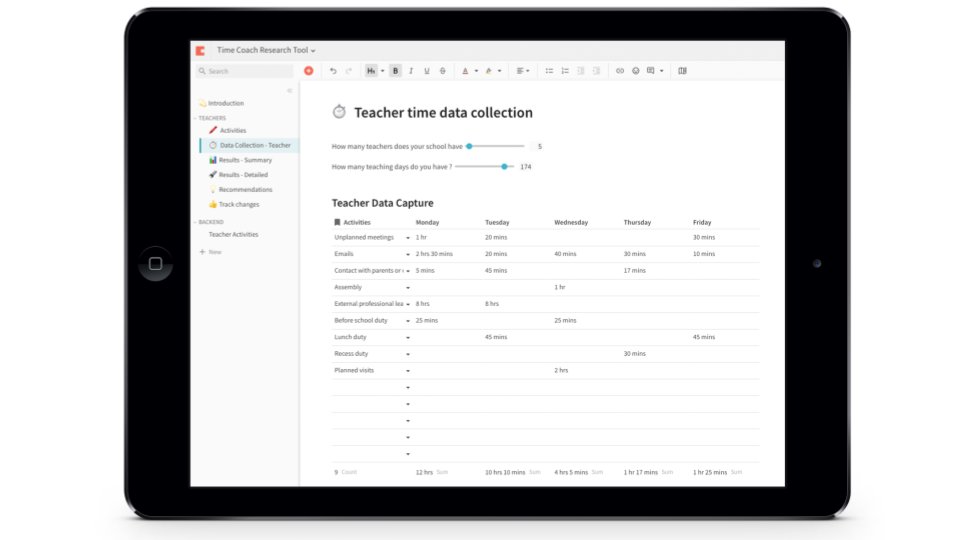Screen dimensions: 960x540
Task: Open the highlight color dropdown arrow
Action: click(x=500, y=71)
